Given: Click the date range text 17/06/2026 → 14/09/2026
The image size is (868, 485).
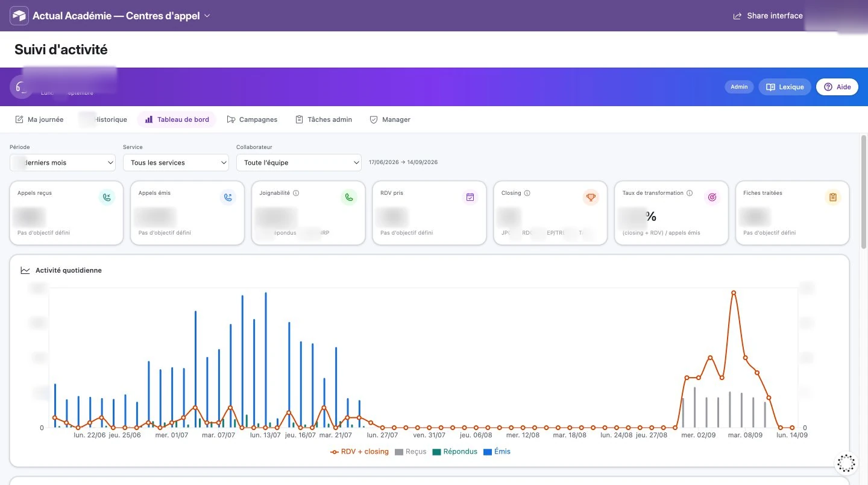Looking at the screenshot, I should [403, 162].
